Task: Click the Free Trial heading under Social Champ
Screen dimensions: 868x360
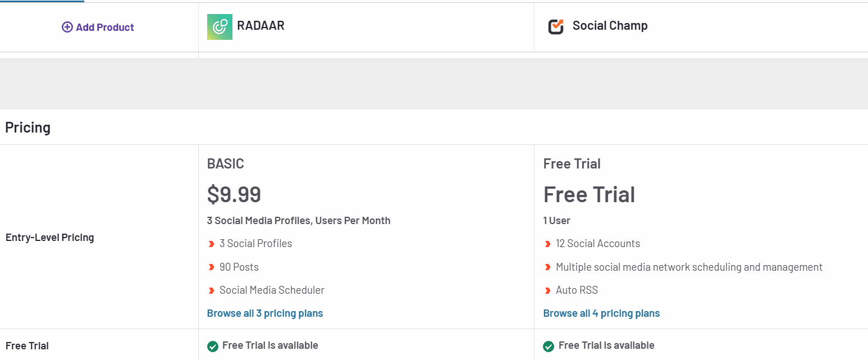Action: coord(589,194)
